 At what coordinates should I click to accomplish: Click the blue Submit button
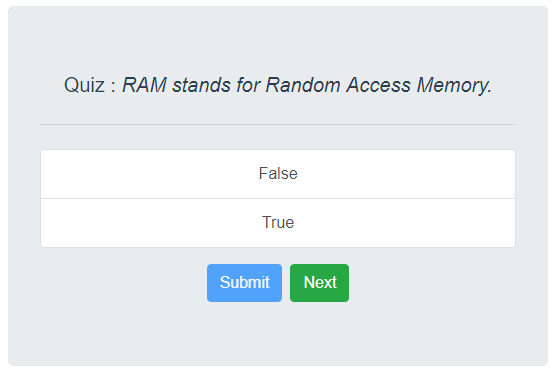(x=244, y=283)
